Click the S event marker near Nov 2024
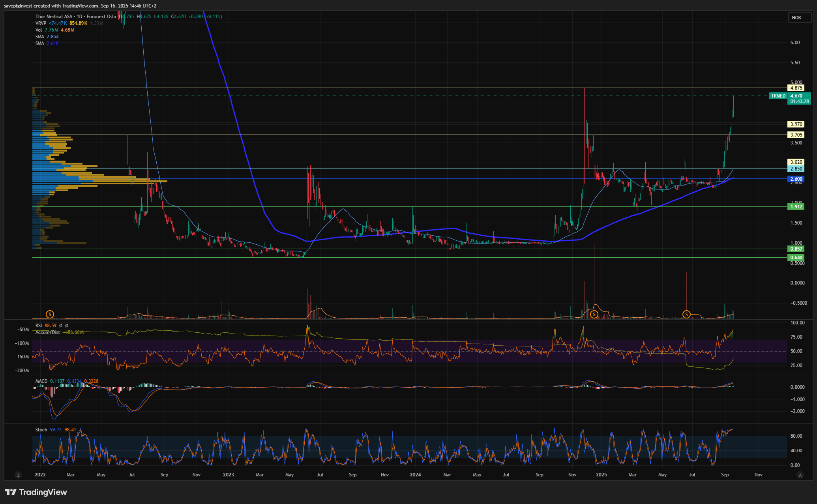This screenshot has width=817, height=504. pos(594,314)
